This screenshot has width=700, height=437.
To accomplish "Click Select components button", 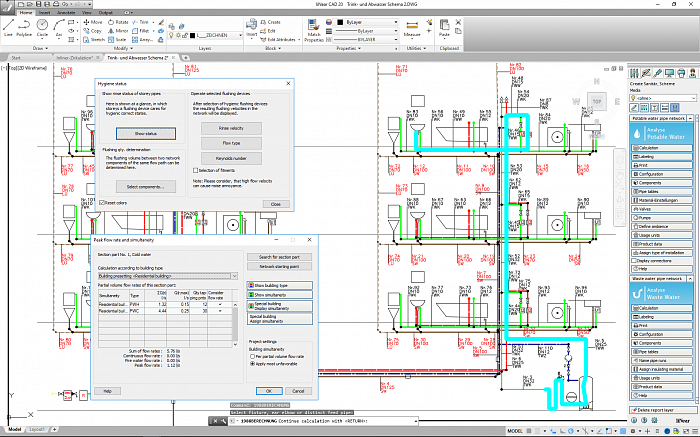I will (146, 187).
